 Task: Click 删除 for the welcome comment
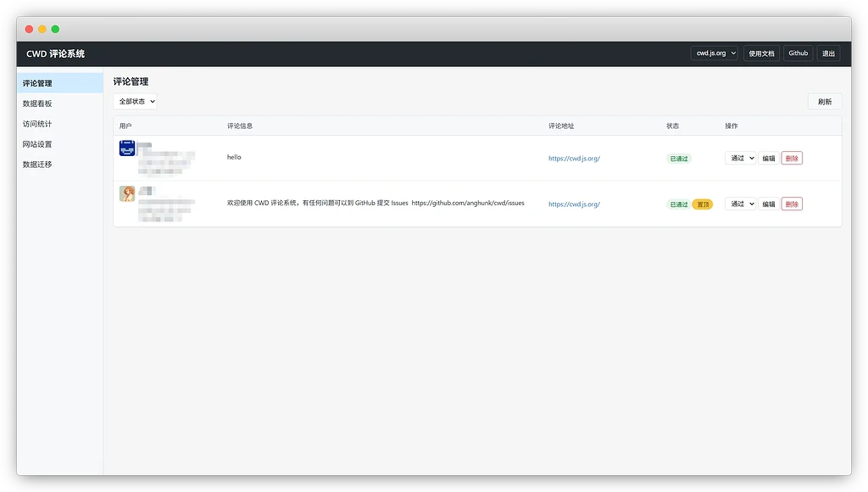pos(792,204)
